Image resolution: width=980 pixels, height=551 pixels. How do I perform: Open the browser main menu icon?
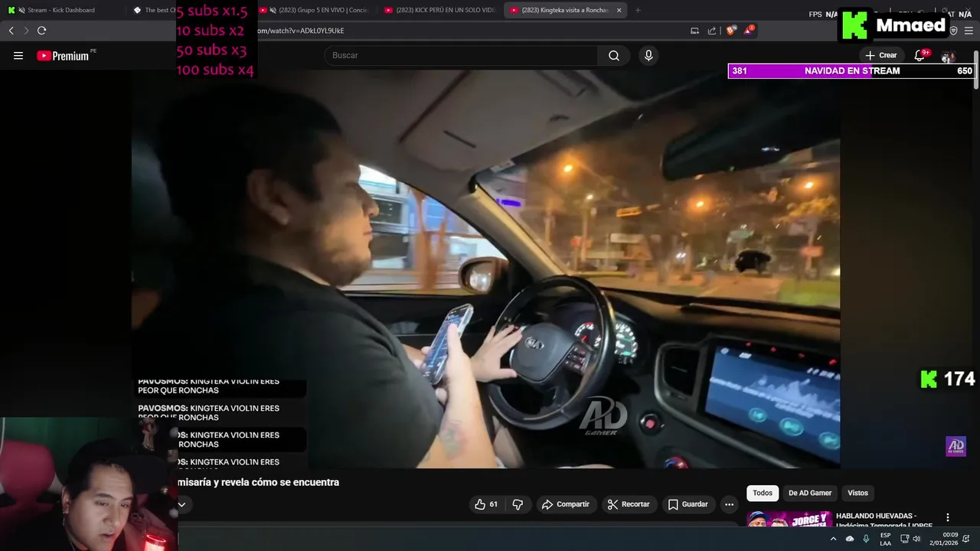(969, 31)
